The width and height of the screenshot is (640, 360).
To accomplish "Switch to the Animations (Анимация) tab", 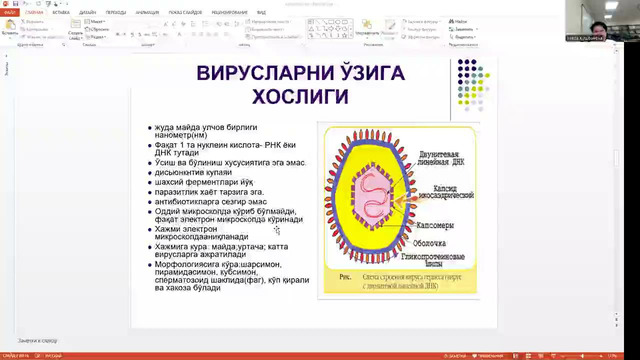I will pos(147,13).
